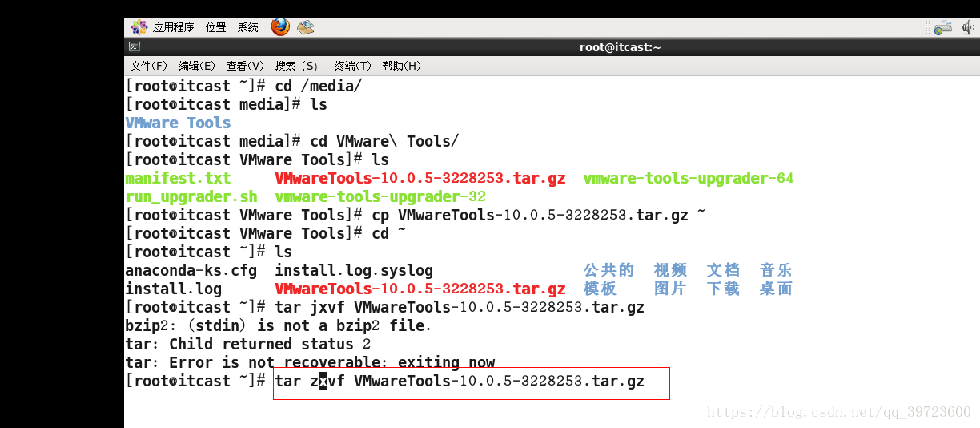The height and width of the screenshot is (428, 980).
Task: Click the 'bzip2: (stdin) is not a bzip2 file' line
Action: (x=279, y=325)
